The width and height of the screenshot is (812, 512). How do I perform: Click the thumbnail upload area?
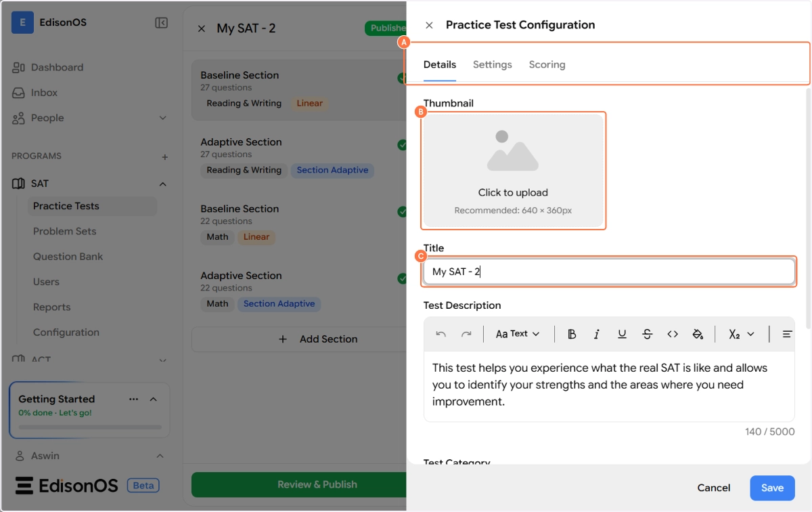pos(513,171)
